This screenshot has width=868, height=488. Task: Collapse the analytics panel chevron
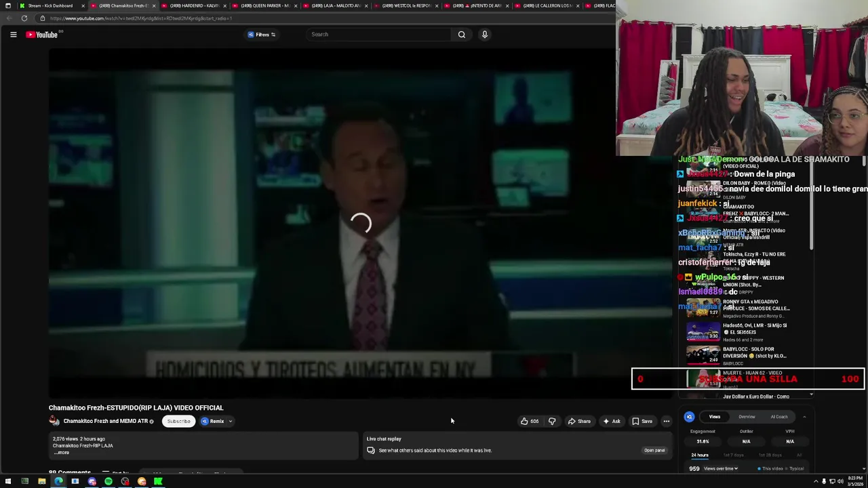click(804, 417)
